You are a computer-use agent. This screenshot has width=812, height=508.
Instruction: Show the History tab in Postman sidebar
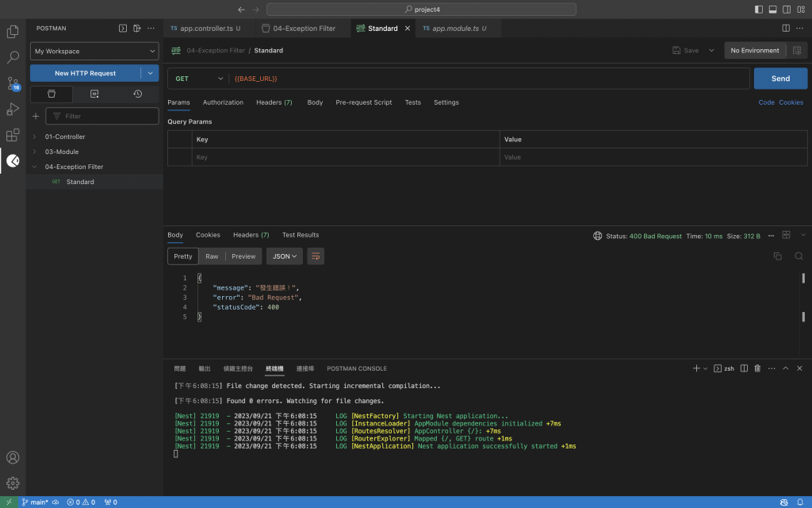[x=137, y=94]
